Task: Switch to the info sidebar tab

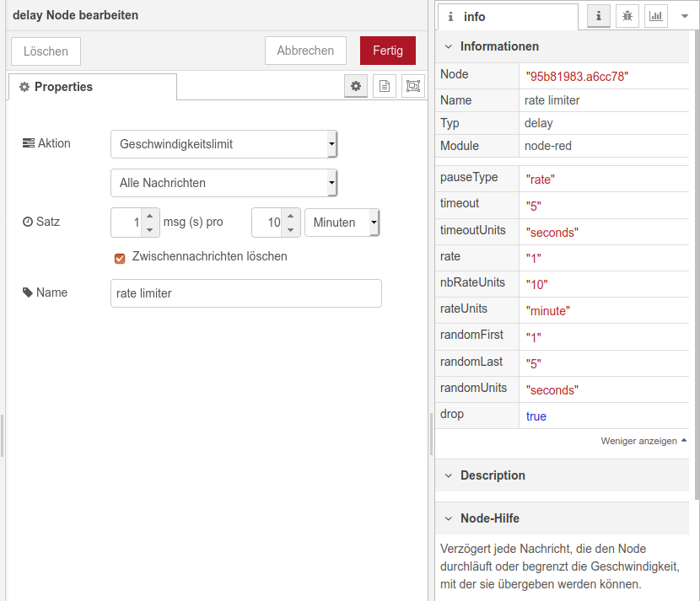Action: (x=506, y=17)
